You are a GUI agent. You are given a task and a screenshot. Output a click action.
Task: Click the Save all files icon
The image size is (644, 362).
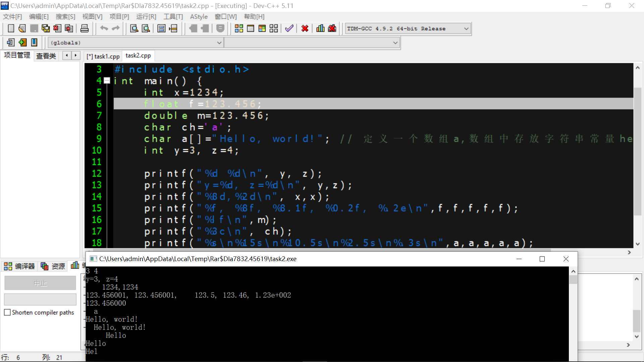pyautogui.click(x=46, y=28)
